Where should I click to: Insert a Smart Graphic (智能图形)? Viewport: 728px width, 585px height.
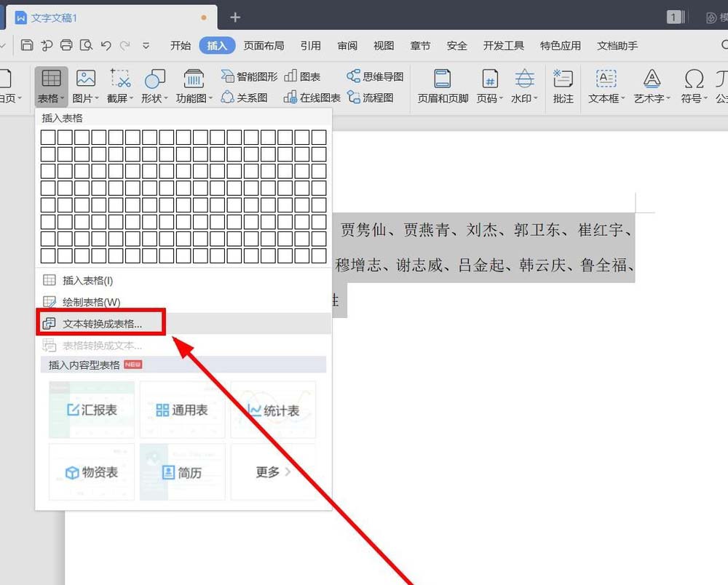249,76
